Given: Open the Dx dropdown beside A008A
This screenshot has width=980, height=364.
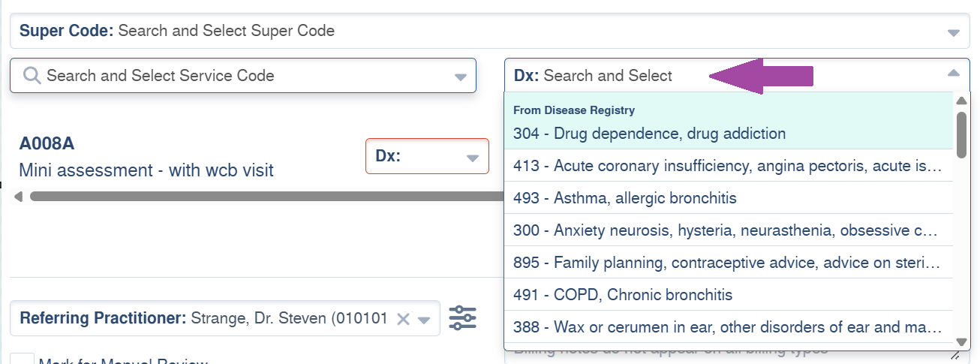Looking at the screenshot, I should pyautogui.click(x=472, y=158).
